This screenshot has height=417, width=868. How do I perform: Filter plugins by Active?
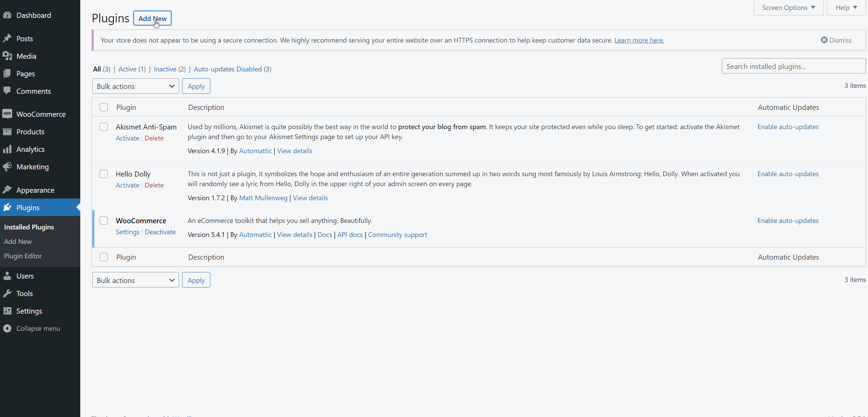coord(127,69)
